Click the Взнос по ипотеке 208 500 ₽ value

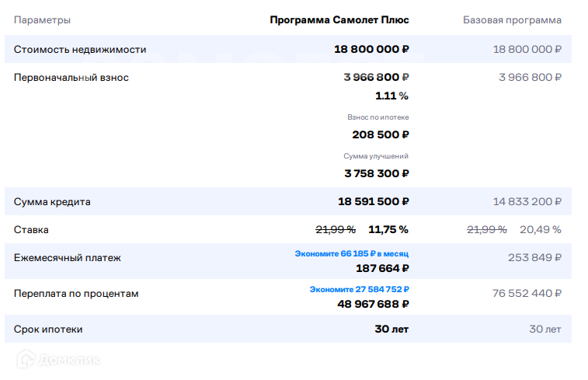pyautogui.click(x=380, y=134)
